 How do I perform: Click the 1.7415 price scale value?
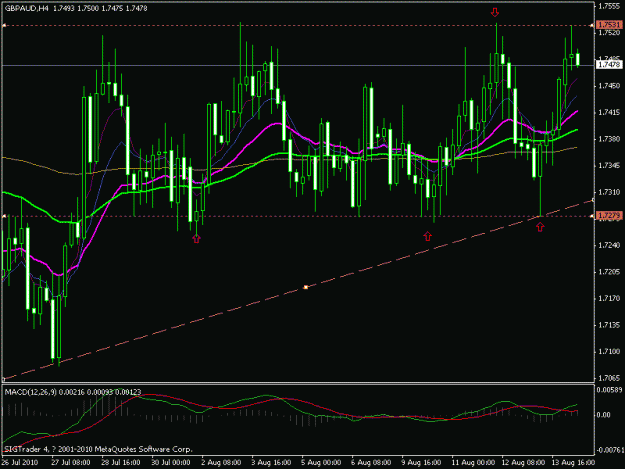pos(609,112)
